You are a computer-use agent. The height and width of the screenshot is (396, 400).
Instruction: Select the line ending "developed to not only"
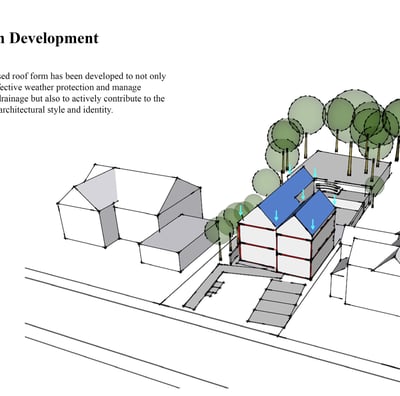[83, 76]
